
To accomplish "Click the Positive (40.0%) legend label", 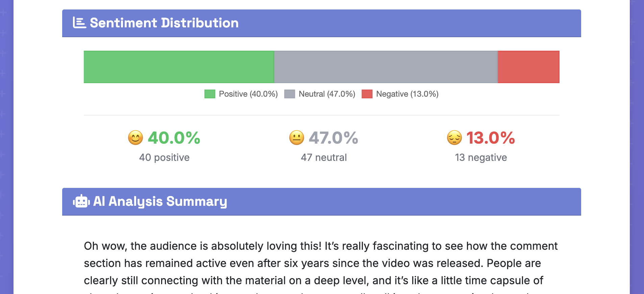I will [x=248, y=94].
